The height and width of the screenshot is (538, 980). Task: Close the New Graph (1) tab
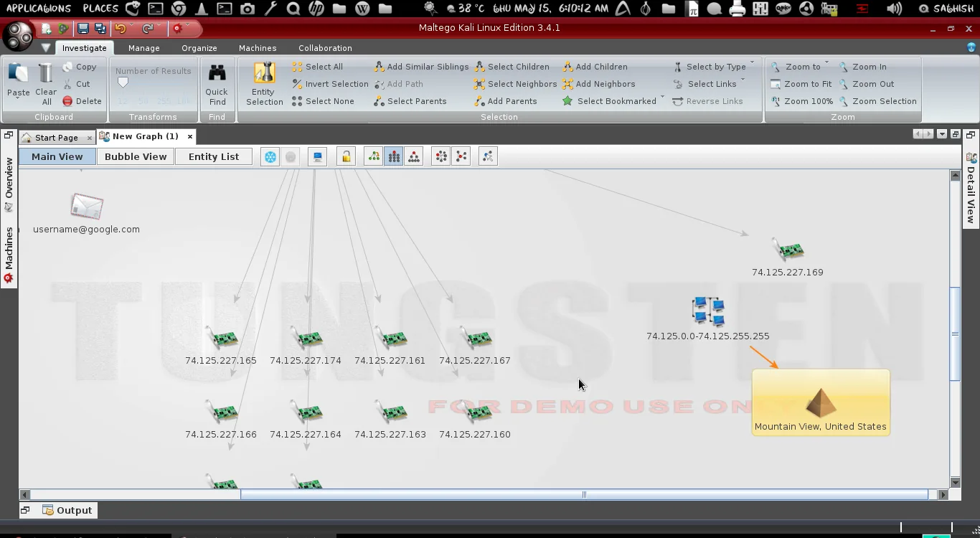pos(190,136)
